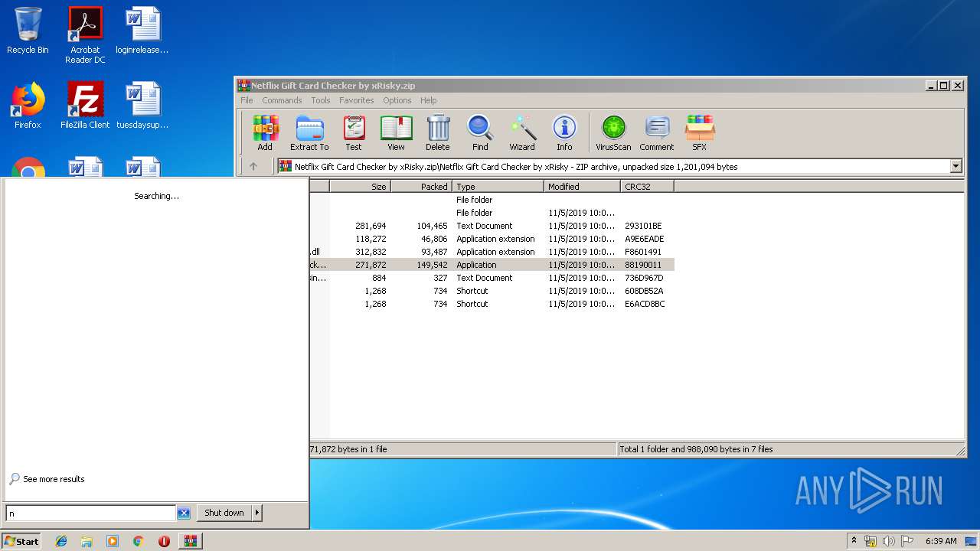Click the Delete trash can icon

click(437, 132)
